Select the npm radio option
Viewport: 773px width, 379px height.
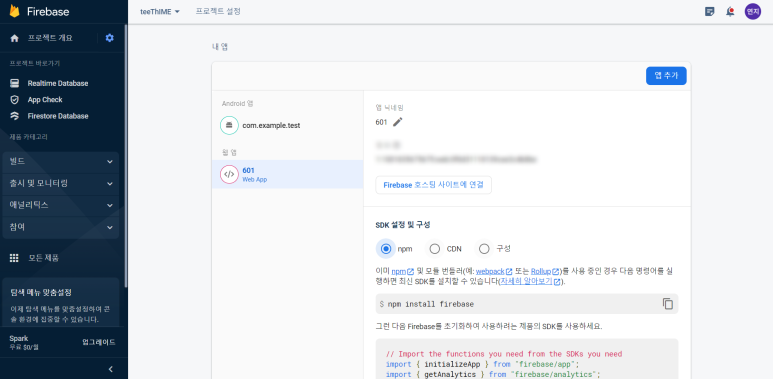386,249
